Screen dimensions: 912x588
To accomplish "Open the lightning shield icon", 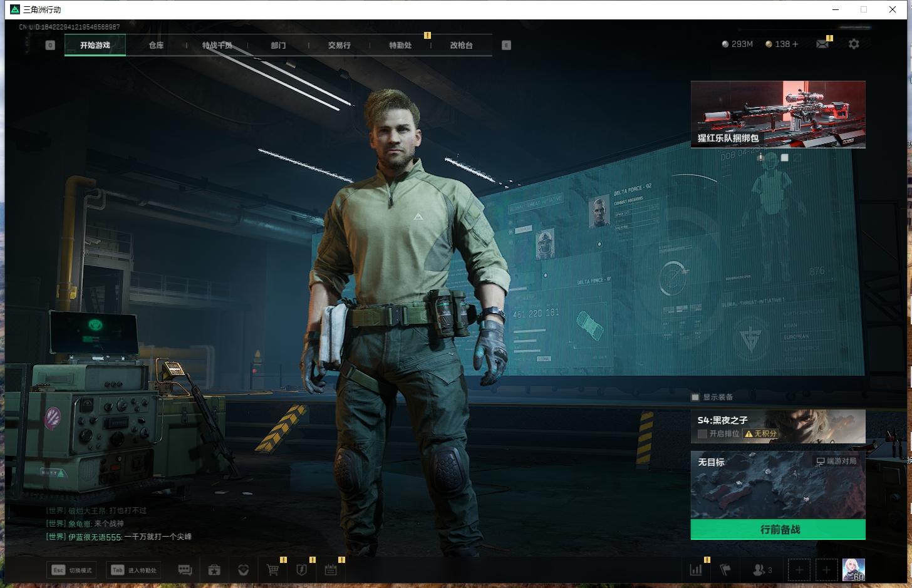I will [302, 570].
